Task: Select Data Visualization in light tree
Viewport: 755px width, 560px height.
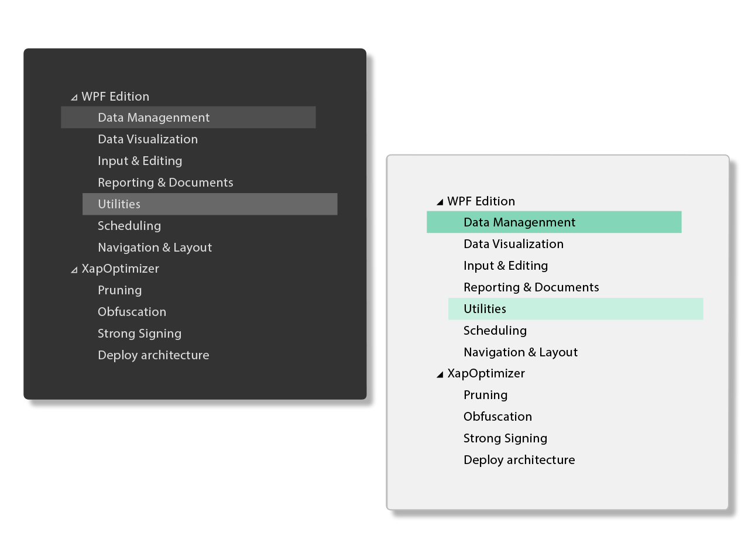Action: (513, 244)
